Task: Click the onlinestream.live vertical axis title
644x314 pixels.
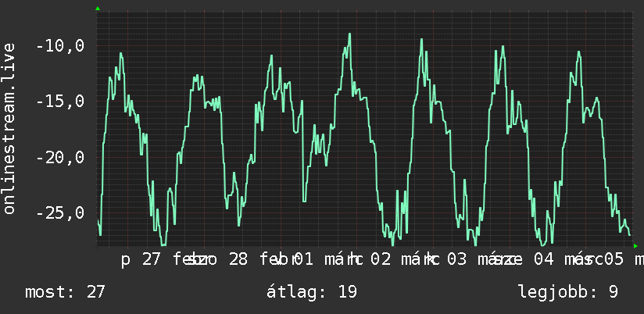Action: point(9,128)
